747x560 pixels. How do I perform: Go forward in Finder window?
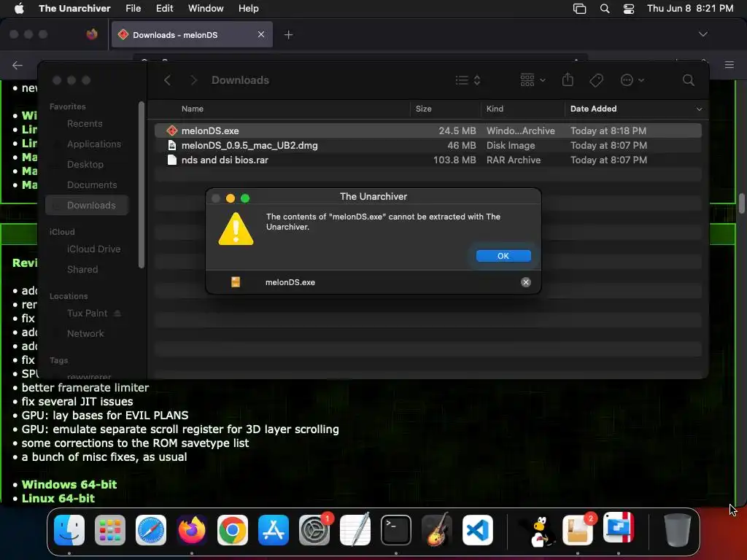193,80
